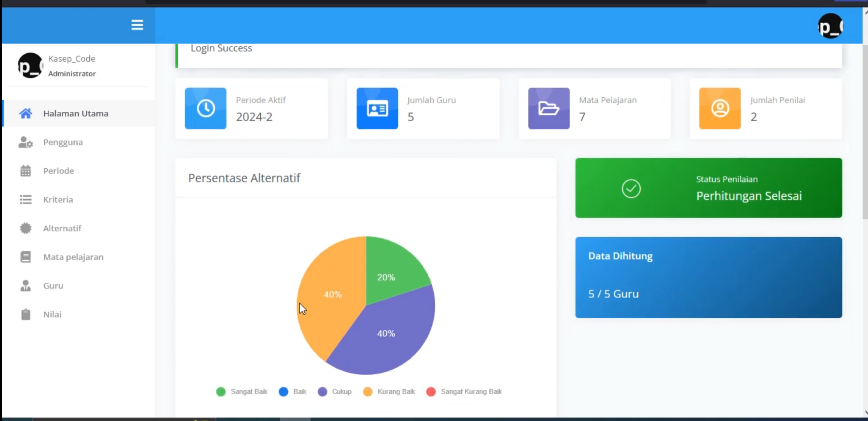Toggle the Kurang Baik legend entry
Screen dimensions: 868x421
(389, 391)
